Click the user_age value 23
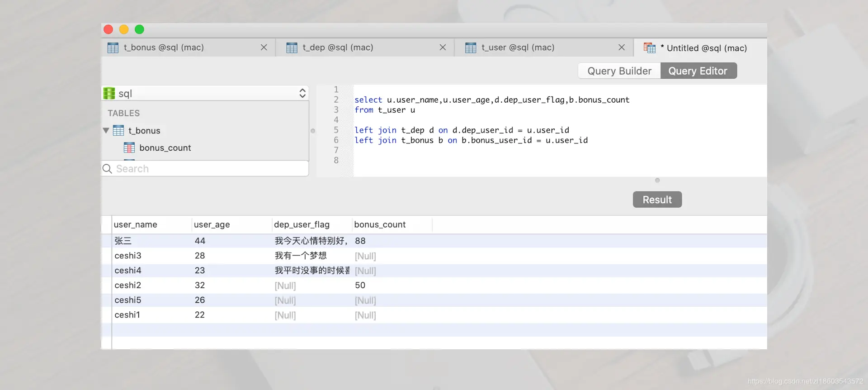The image size is (868, 390). point(200,271)
